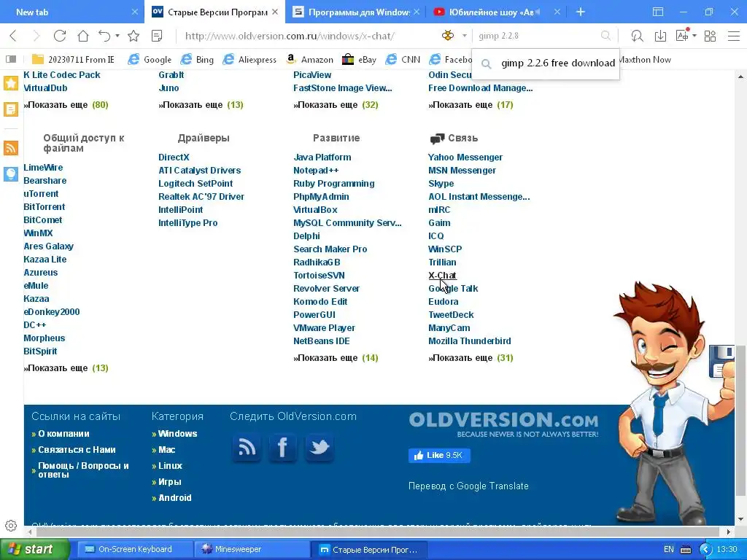
Task: Expand Показать еще (17) under Free Download Manager
Action: click(471, 105)
